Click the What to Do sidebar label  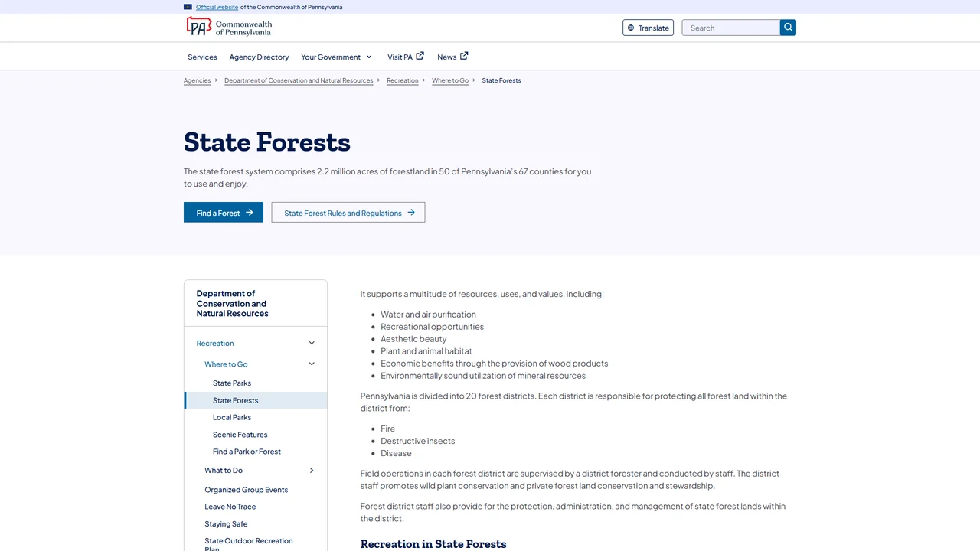pyautogui.click(x=224, y=471)
